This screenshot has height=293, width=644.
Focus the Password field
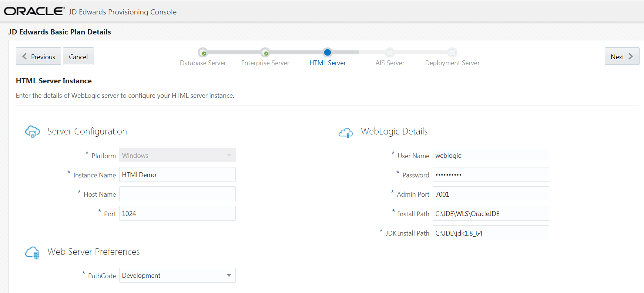pos(491,174)
